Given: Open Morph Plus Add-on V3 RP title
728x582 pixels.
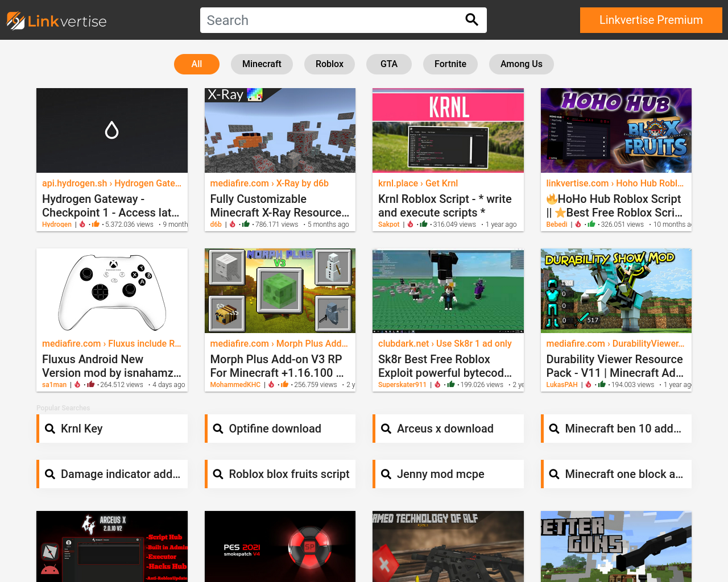Looking at the screenshot, I should 280,366.
